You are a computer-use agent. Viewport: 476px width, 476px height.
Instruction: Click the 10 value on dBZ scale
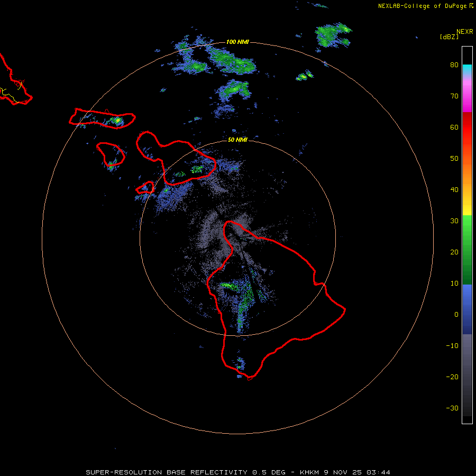[x=454, y=283]
